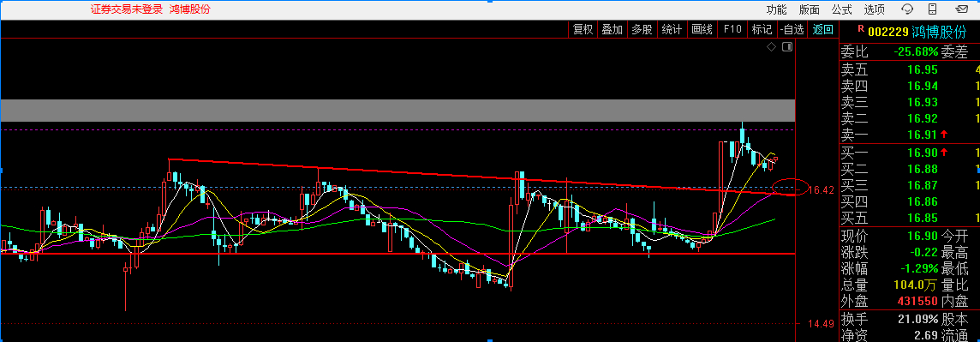This screenshot has width=980, height=342.
Task: Click the red ellipse annotation near 16.42
Action: point(791,187)
